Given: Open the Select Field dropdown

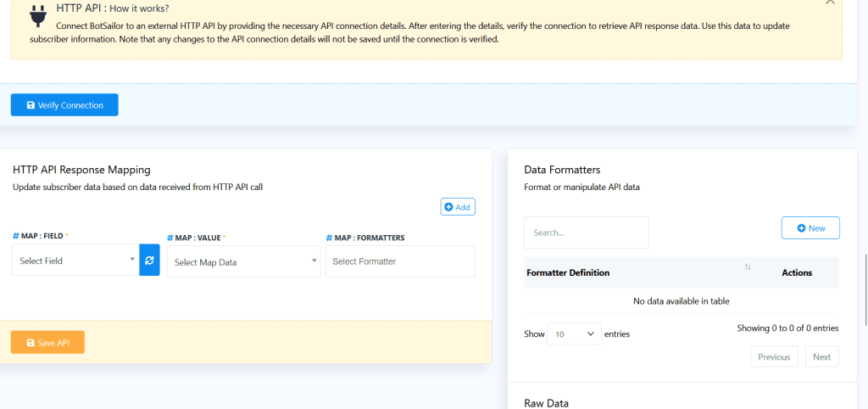Looking at the screenshot, I should [x=75, y=261].
